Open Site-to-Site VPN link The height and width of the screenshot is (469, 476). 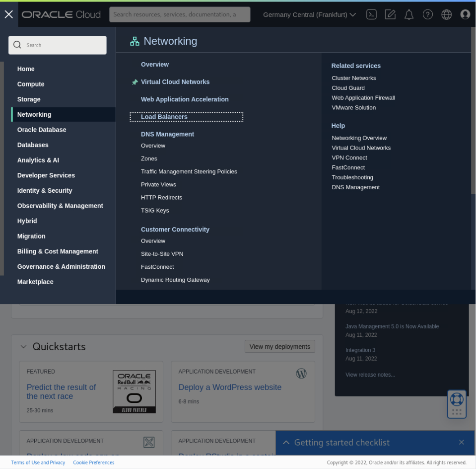point(162,254)
